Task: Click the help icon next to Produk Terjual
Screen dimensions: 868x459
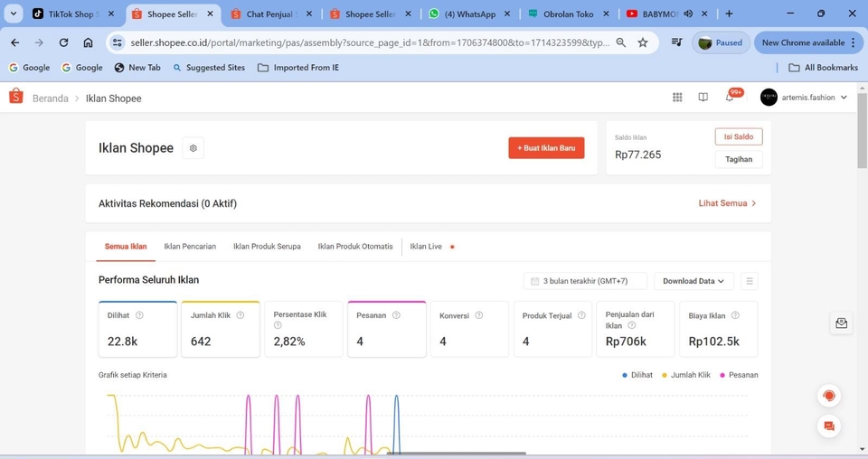Action: pyautogui.click(x=581, y=315)
